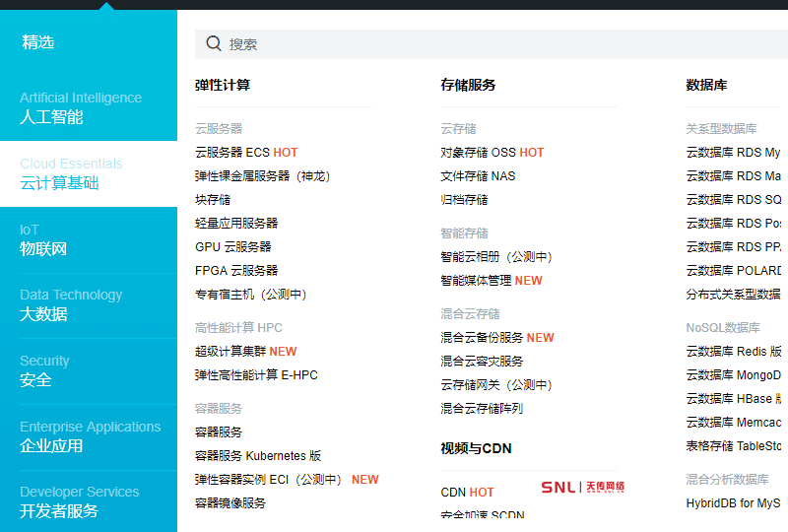This screenshot has height=532, width=788.
Task: Open 文件存储 NAS link
Action: (x=478, y=176)
